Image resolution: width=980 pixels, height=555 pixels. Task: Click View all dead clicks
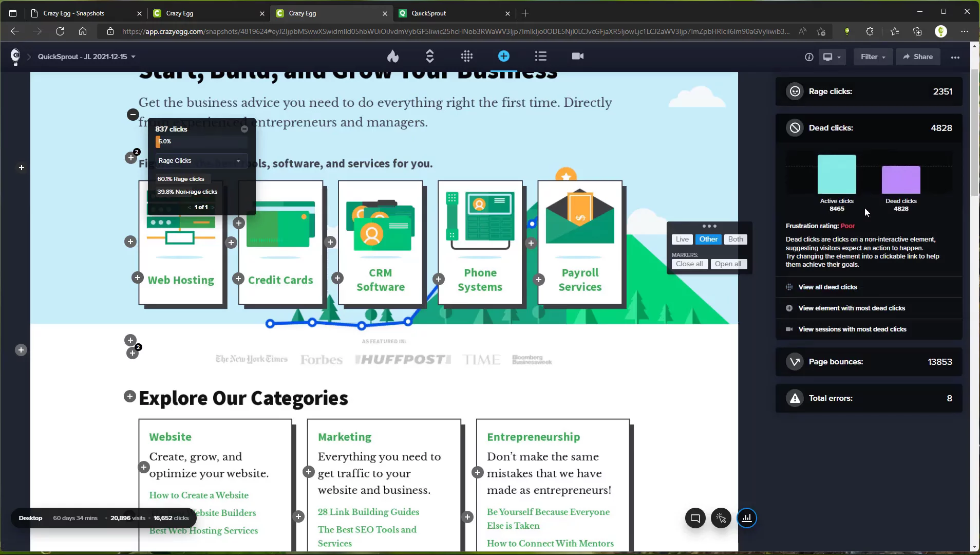coord(827,287)
